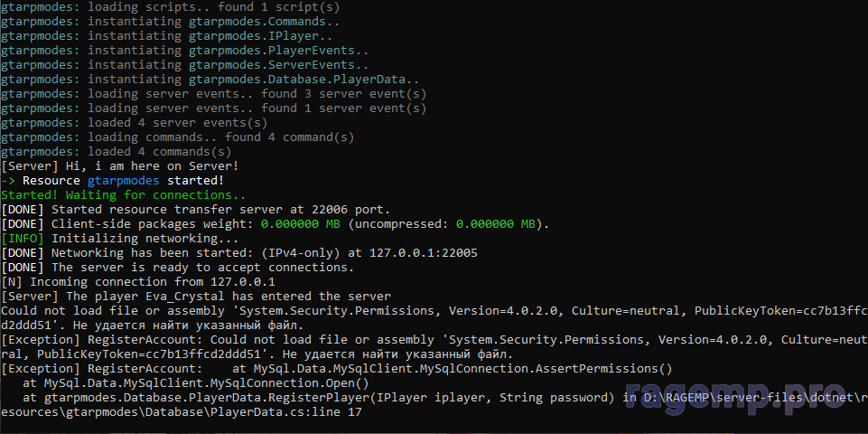Click the '[Server] Hi, i am here on Server!' line
Viewport: 868px width, 434px height.
120,166
